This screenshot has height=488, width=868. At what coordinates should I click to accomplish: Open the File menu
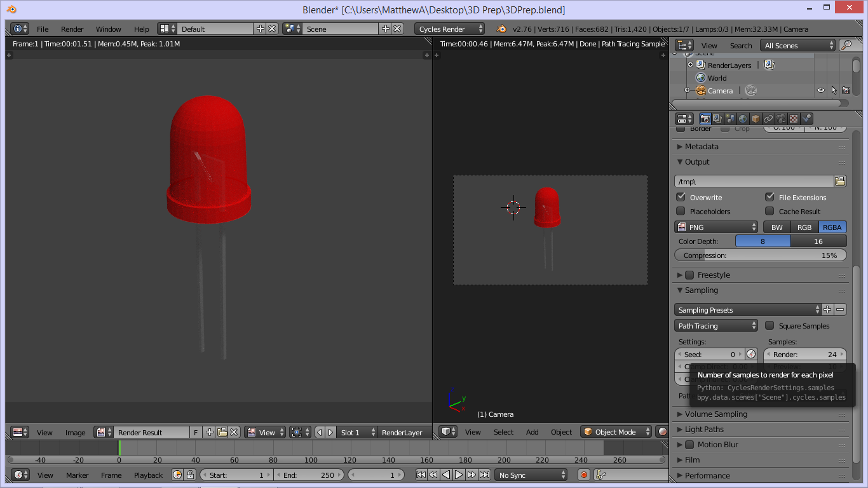43,29
